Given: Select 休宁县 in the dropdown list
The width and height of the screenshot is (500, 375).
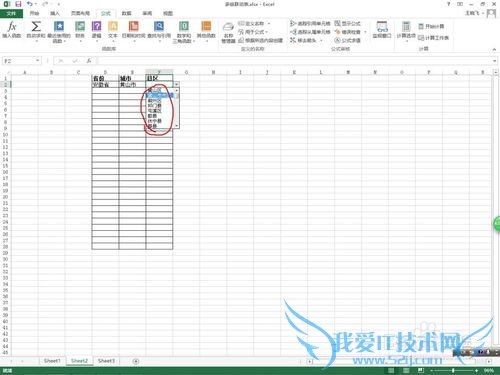Looking at the screenshot, I should [154, 121].
